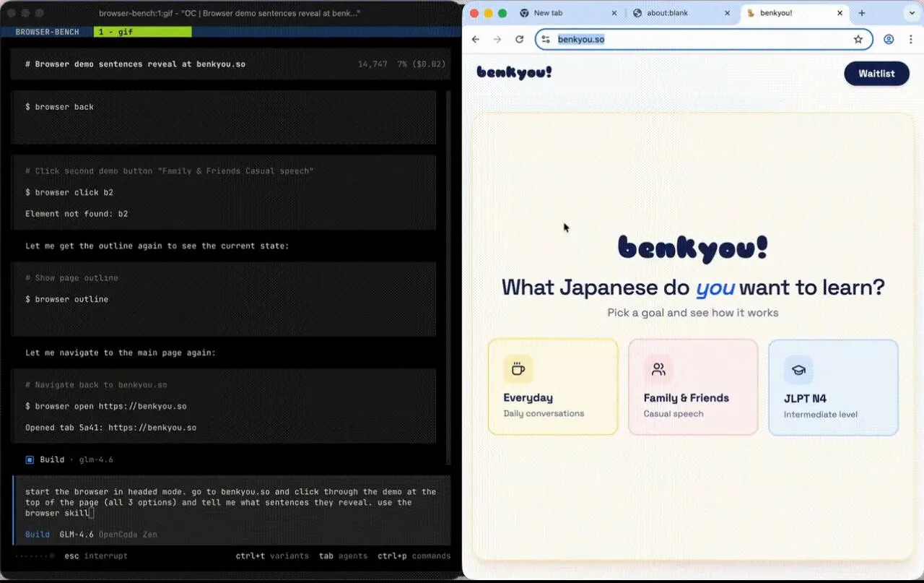924x583 pixels.
Task: Click the terminal window title text
Action: [x=230, y=14]
